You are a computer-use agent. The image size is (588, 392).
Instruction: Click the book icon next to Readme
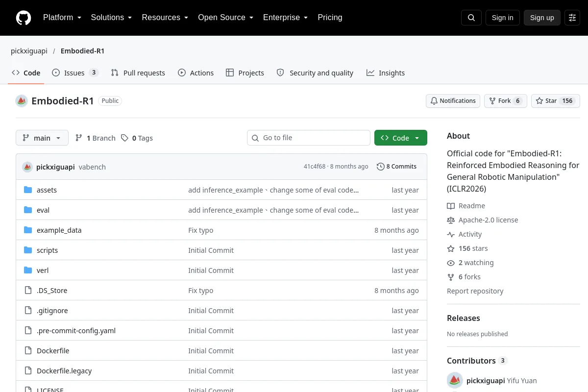pyautogui.click(x=451, y=206)
